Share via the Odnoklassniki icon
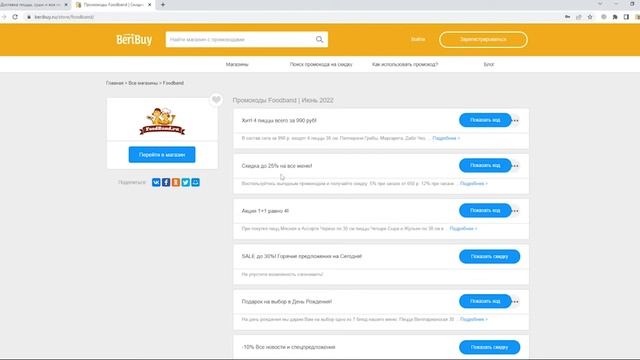Image resolution: width=640 pixels, height=360 pixels. (x=176, y=182)
